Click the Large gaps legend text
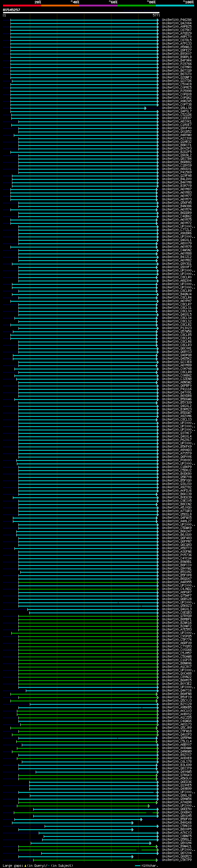This screenshot has height=868, width=197. tap(38, 865)
